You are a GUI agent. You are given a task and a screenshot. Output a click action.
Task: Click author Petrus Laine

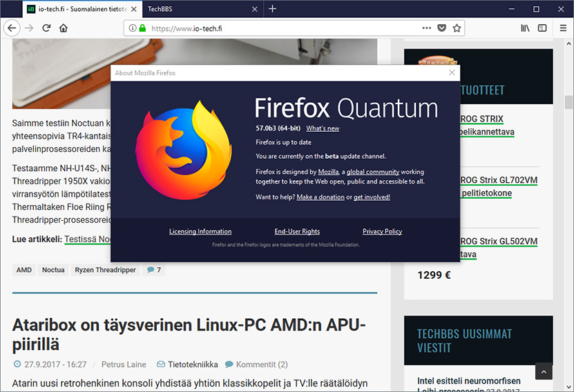pos(124,364)
